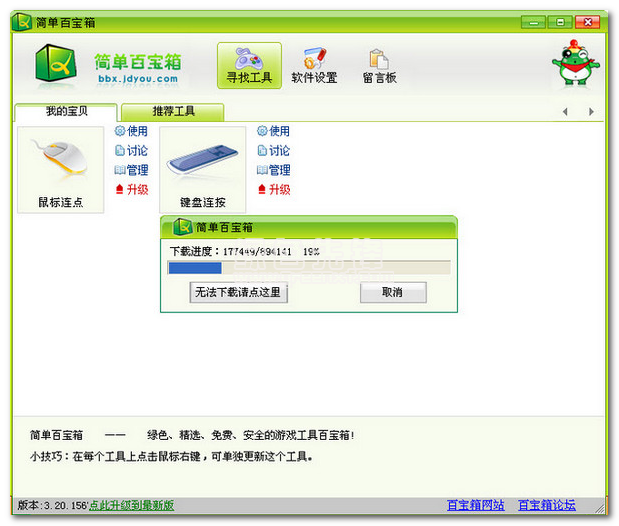Screen dimensions: 619x526
Task: Open the 寻找工具 gamepad toolbar button
Action: 249,66
